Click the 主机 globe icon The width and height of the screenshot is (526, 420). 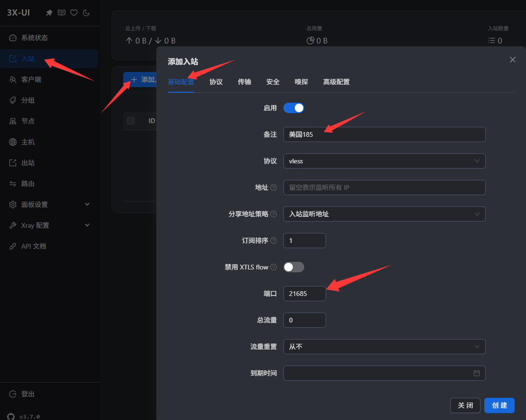(x=13, y=142)
